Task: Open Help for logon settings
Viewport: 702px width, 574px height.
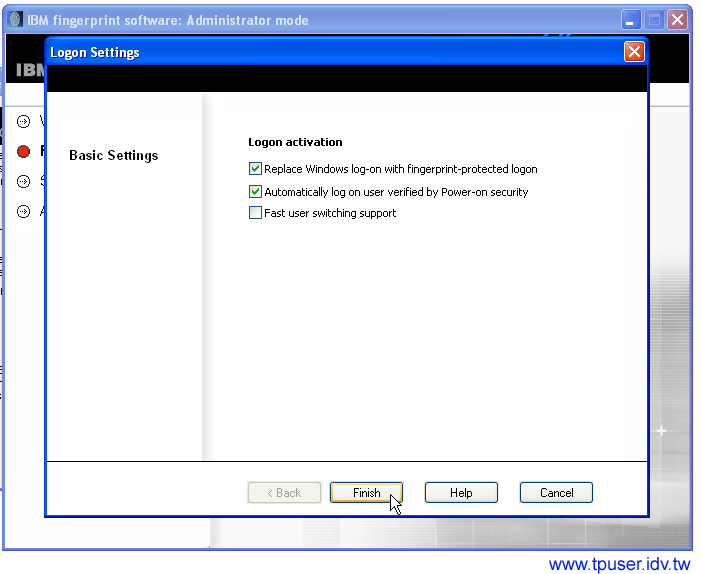Action: click(461, 493)
